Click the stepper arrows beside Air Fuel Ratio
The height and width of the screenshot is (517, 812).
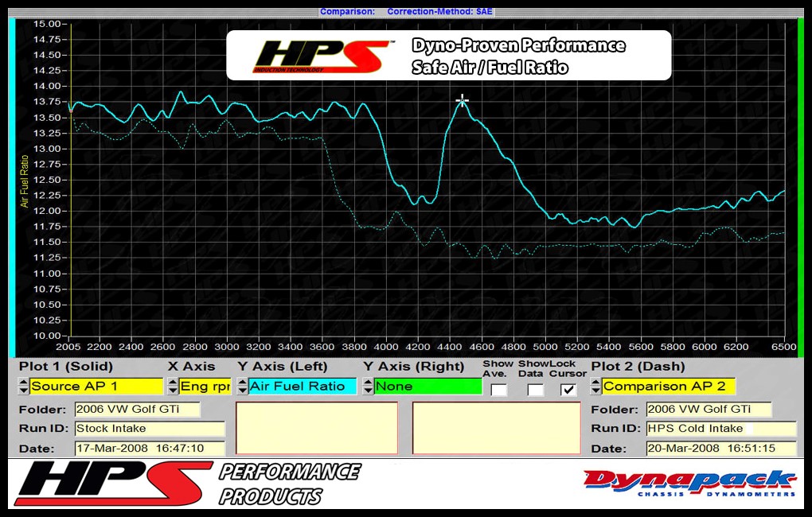[242, 386]
